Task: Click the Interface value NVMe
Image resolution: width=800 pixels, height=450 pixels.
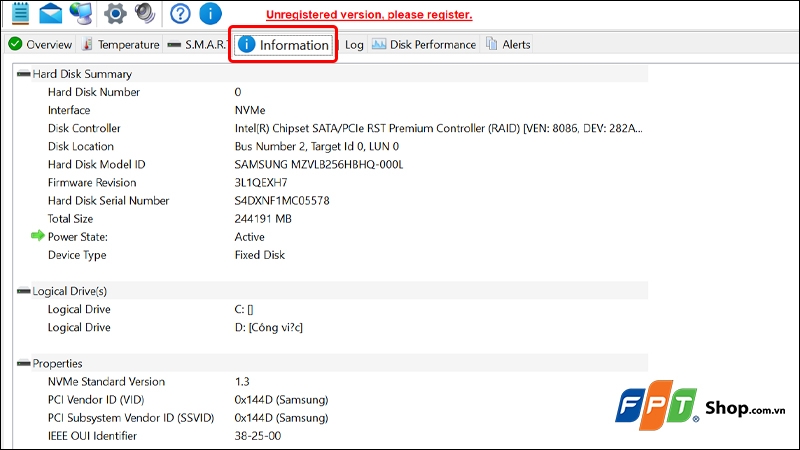Action: 250,110
